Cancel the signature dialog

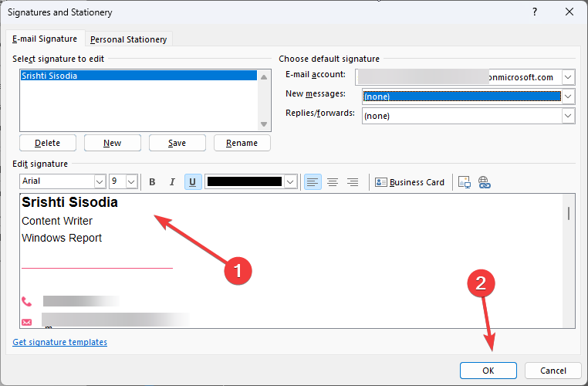click(x=553, y=371)
